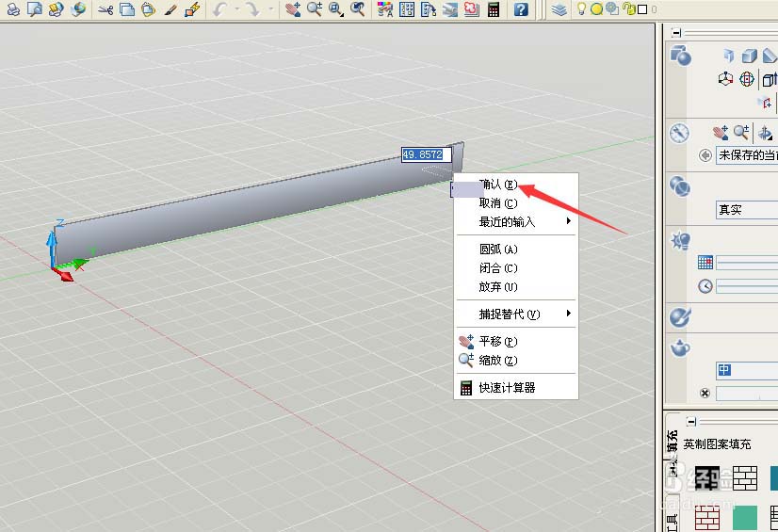Viewport: 778px width, 532px height.
Task: Choose 圆弧 (A) from the context menu
Action: [x=516, y=249]
